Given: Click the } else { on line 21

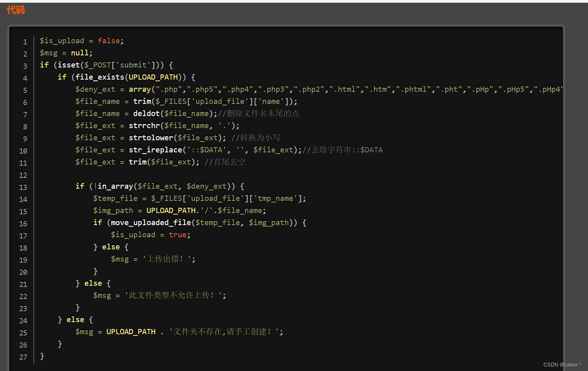Looking at the screenshot, I should 93,283.
